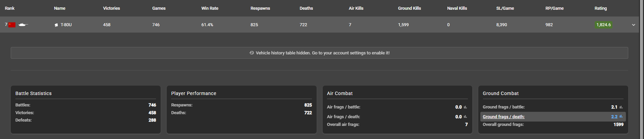Sort the table by Win Rate header

(210, 8)
